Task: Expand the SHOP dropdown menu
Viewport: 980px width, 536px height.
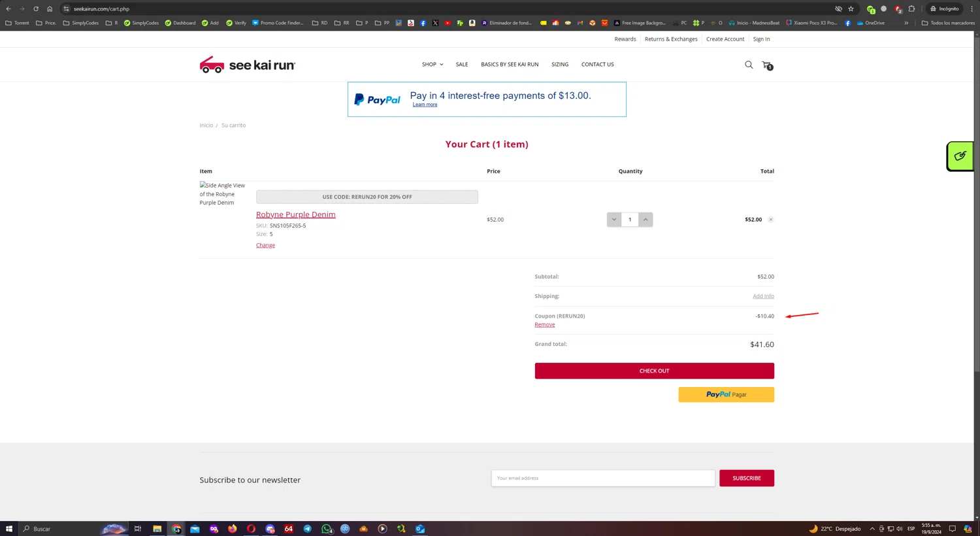Action: pyautogui.click(x=433, y=64)
